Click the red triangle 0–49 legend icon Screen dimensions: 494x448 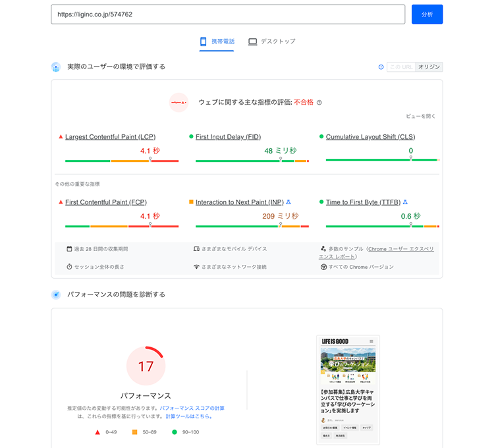[97, 432]
